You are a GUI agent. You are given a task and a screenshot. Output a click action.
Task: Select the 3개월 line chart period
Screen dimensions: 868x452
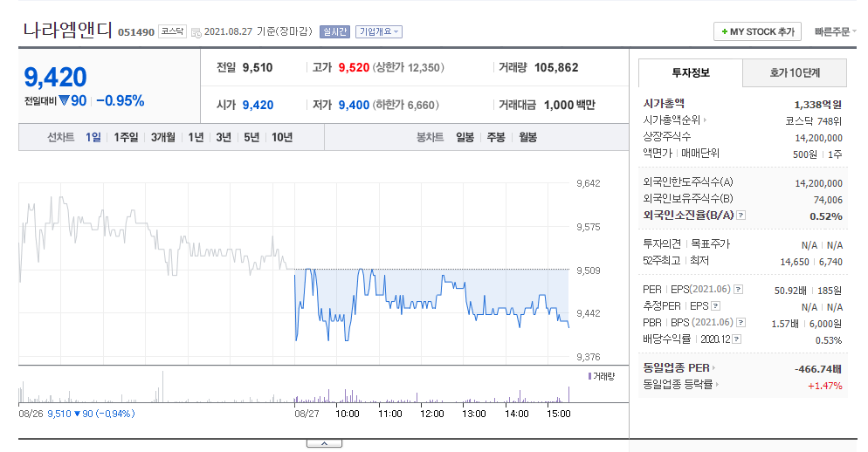click(x=162, y=137)
